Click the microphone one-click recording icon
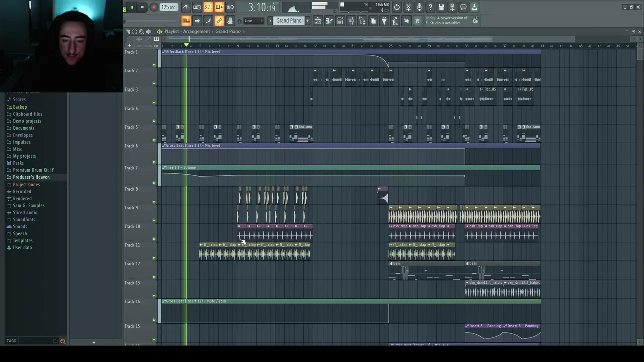Screen dimensions: 644x362 point(419,7)
